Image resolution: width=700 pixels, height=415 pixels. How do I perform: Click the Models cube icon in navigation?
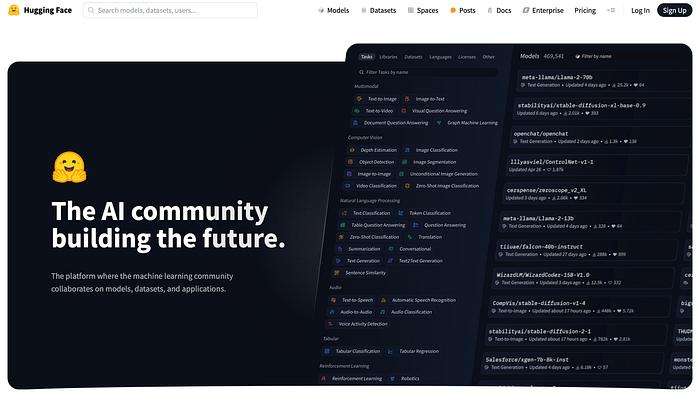pos(321,10)
